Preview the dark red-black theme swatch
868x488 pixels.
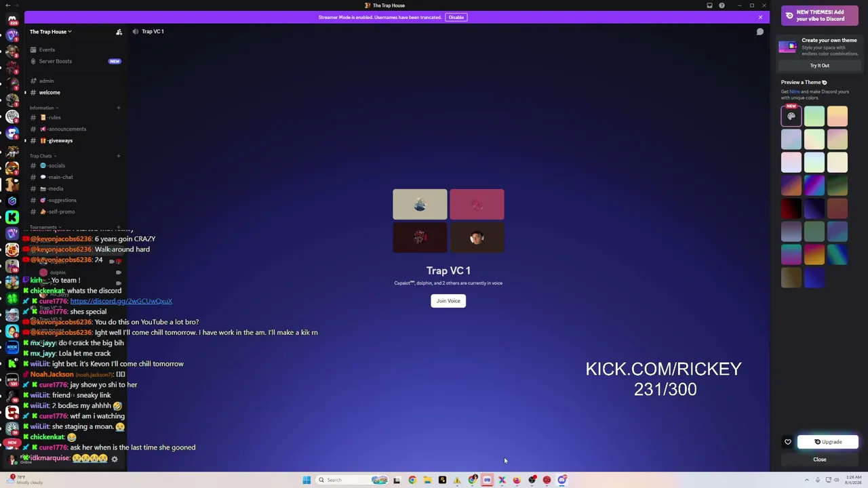(791, 208)
